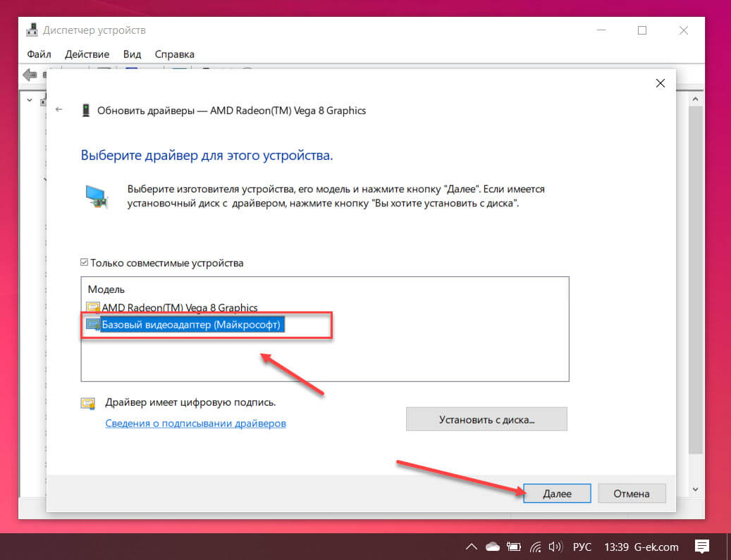Image resolution: width=731 pixels, height=560 pixels.
Task: Click the AMD Radeon(TM) Vega 8 Graphics device icon
Action: click(x=92, y=307)
